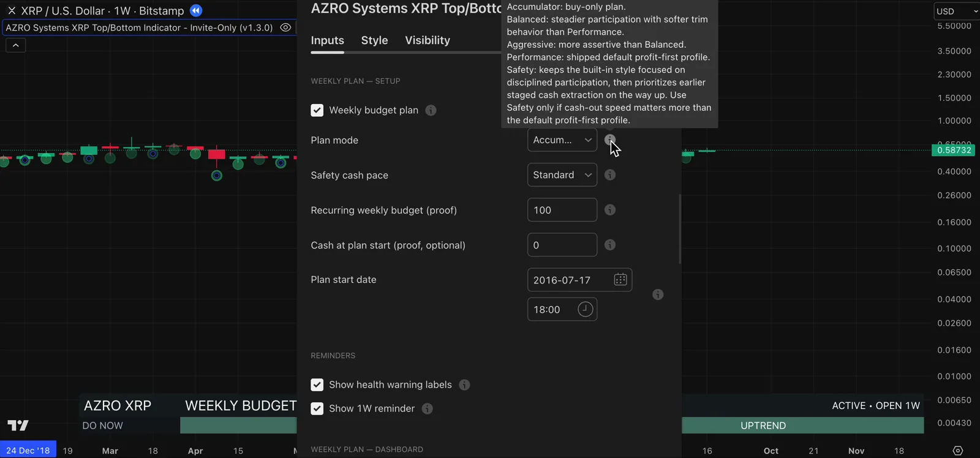This screenshot has height=458, width=980.
Task: Switch to the Style tab
Action: pos(374,40)
